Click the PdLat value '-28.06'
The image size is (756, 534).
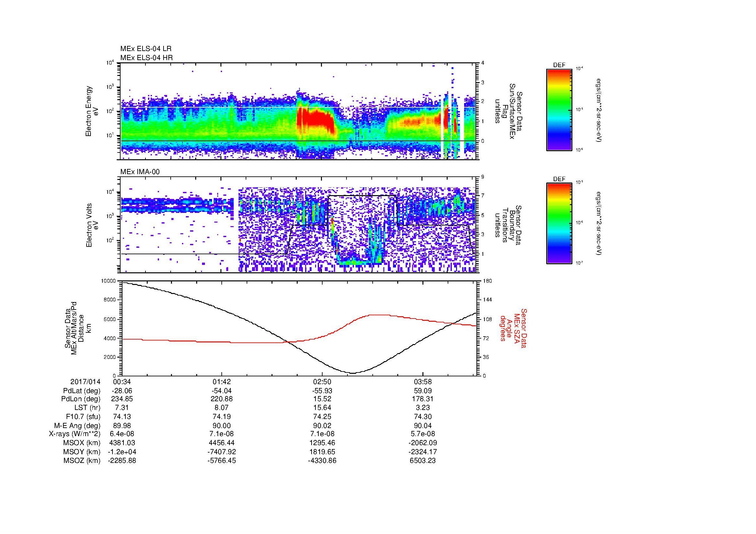[x=122, y=391]
